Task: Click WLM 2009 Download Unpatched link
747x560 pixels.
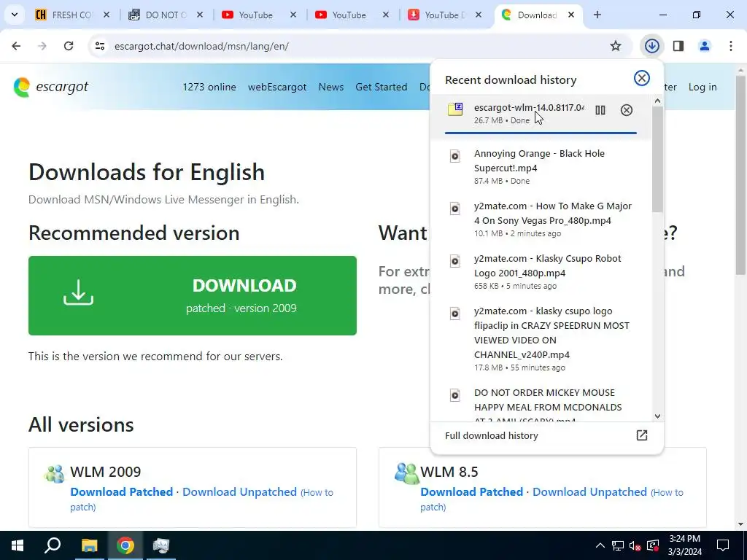Action: click(x=239, y=492)
